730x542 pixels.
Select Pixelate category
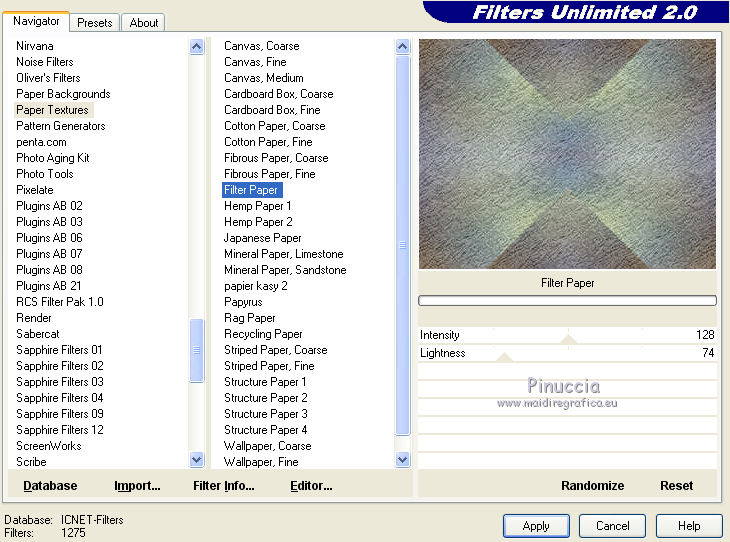(x=35, y=190)
